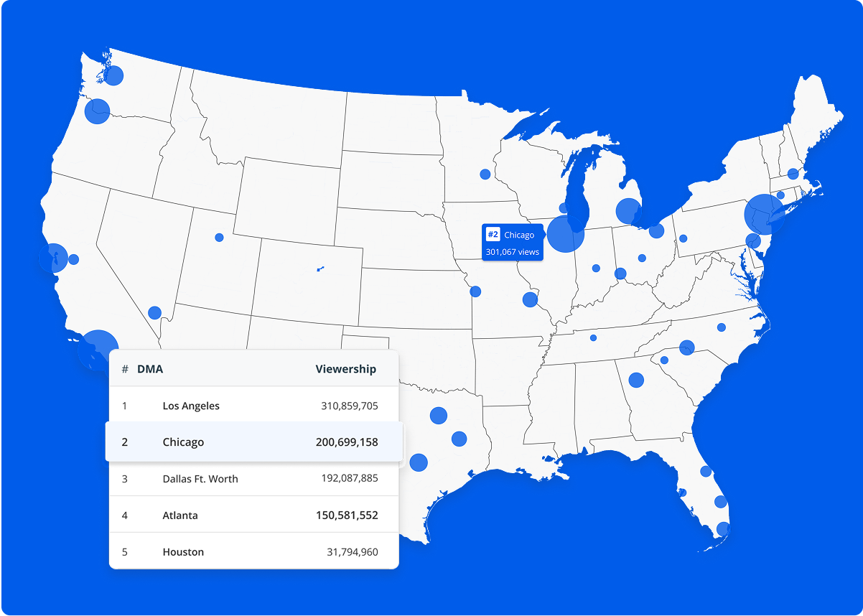The width and height of the screenshot is (863, 616).
Task: Click the Atlanta viewership value 150,581,552
Action: 347,515
